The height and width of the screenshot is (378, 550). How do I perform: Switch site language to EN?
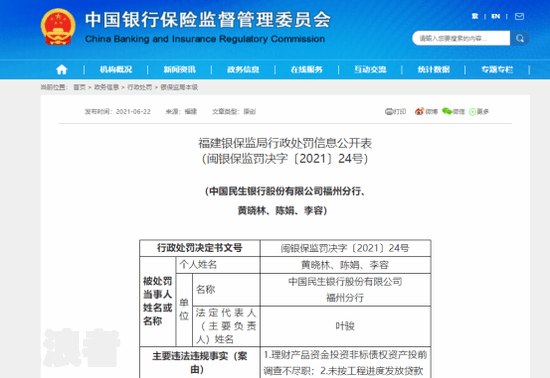pyautogui.click(x=496, y=16)
